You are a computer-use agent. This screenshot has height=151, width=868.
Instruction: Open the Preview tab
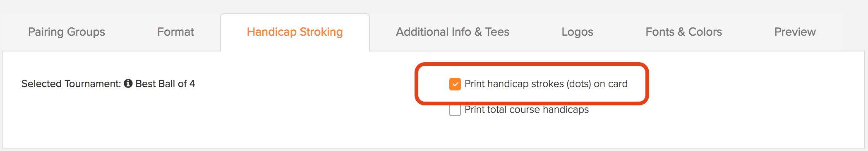[x=795, y=32]
